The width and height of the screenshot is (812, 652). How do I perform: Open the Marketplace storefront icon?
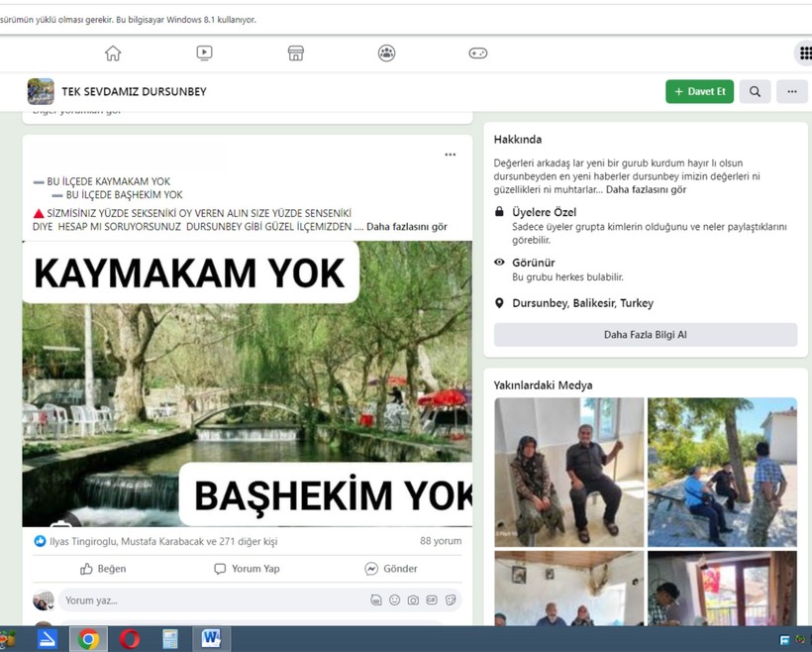[x=296, y=53]
